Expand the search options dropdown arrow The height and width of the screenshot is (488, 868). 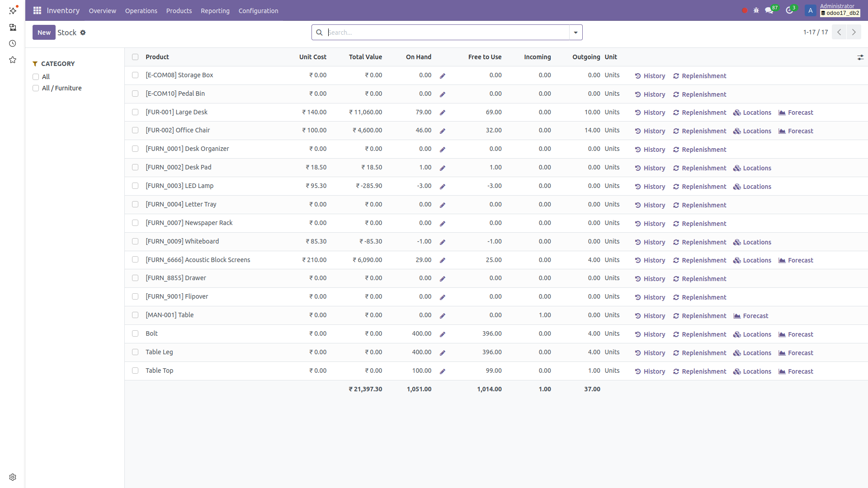point(576,33)
